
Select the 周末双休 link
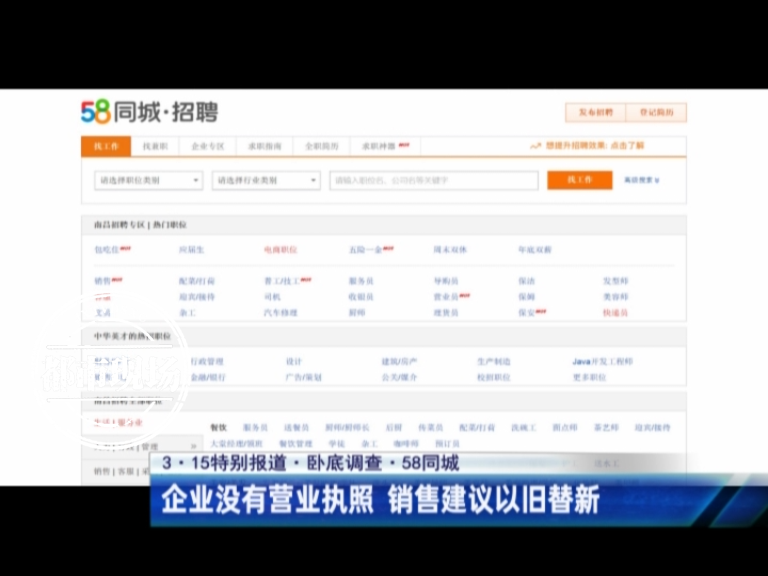pos(450,250)
